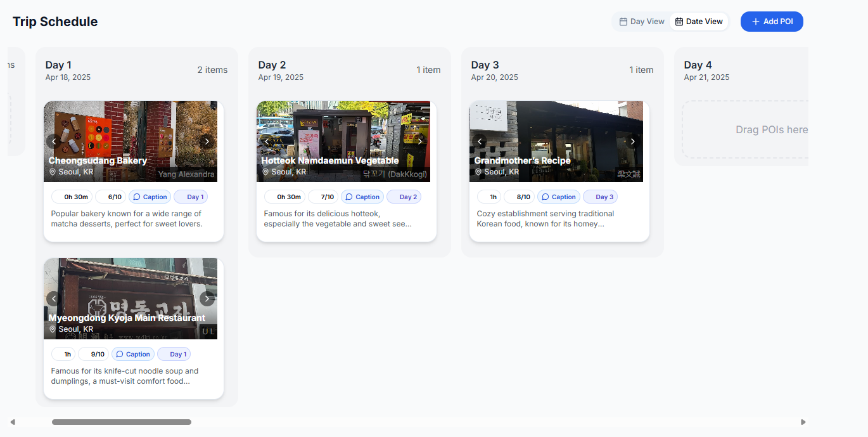Click 0h 30m duration on Hotteok Namdaemun card
The image size is (868, 437).
pos(285,197)
